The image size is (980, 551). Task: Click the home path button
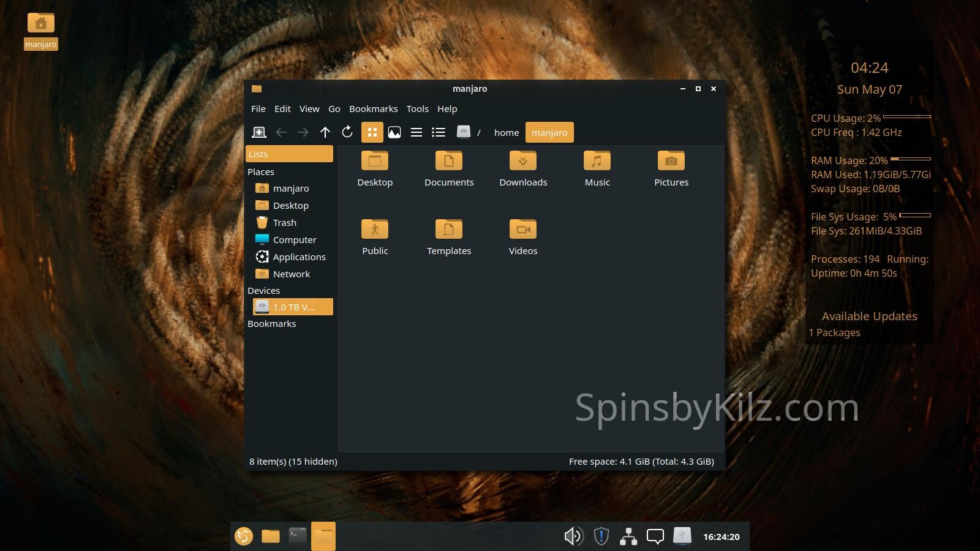coord(506,133)
